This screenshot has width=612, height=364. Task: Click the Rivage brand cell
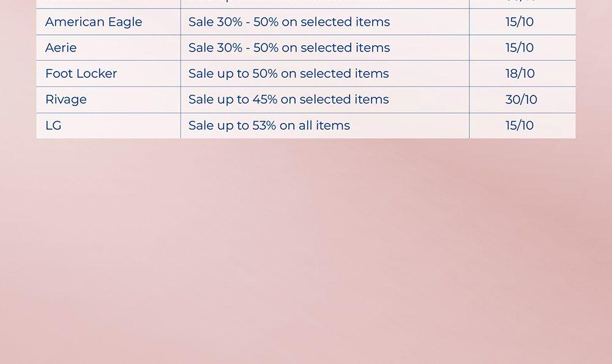66,99
